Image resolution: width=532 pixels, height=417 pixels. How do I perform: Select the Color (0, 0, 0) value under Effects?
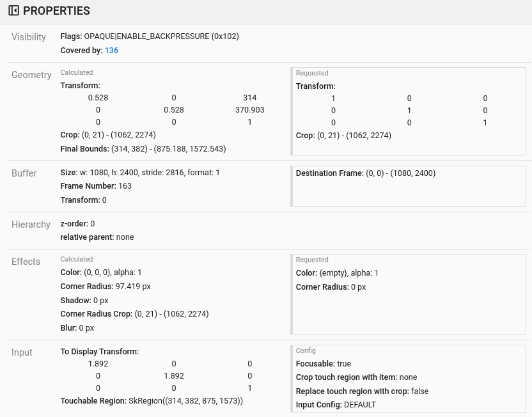pos(105,272)
